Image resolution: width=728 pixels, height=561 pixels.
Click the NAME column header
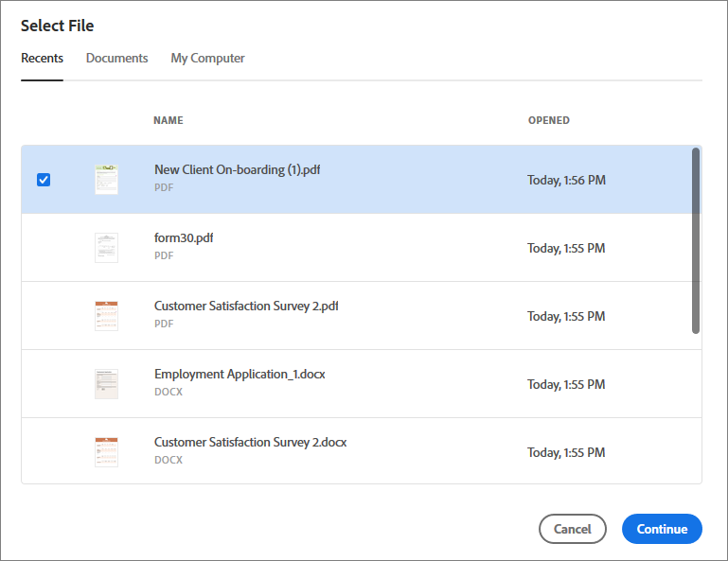coord(169,121)
